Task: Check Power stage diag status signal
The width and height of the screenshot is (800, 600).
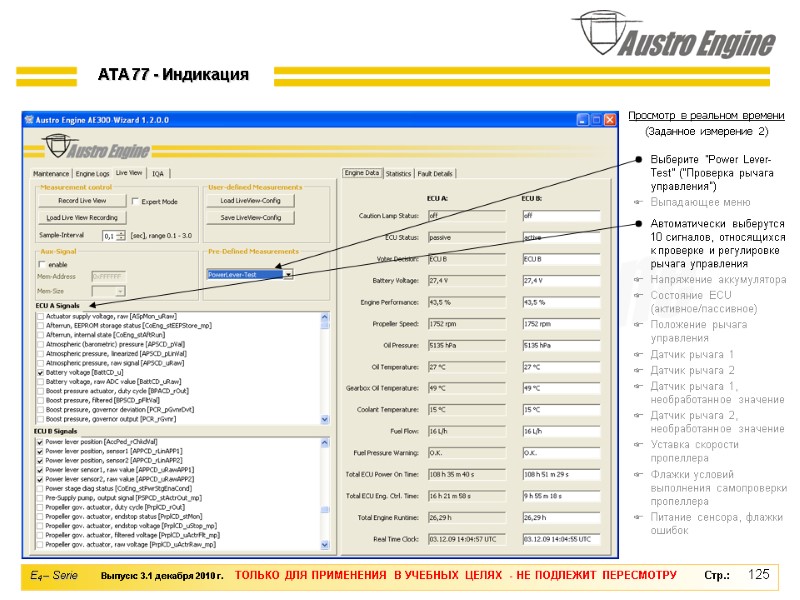Action: 40,489
